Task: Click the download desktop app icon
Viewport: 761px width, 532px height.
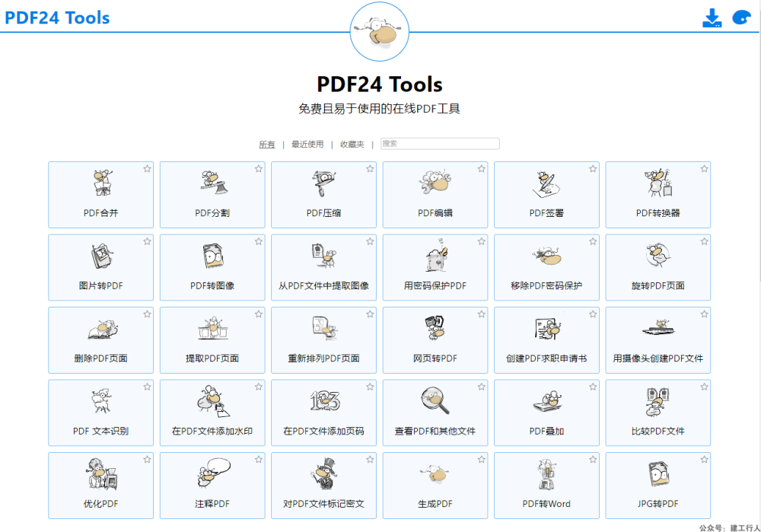Action: tap(712, 18)
